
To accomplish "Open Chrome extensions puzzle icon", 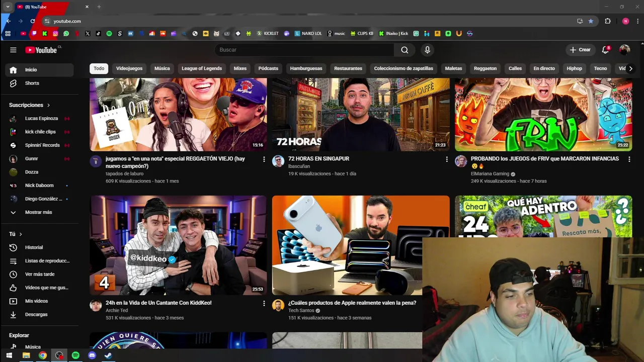I will coord(608,21).
